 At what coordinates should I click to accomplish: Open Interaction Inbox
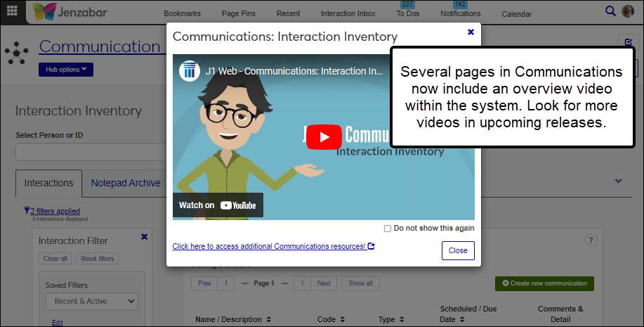tap(348, 13)
